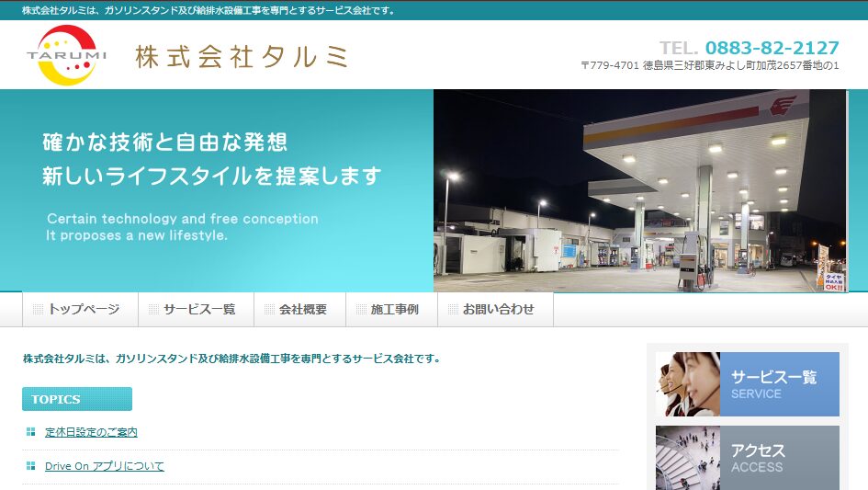Click the gas station night photo
The width and height of the screenshot is (868, 490).
tap(640, 190)
